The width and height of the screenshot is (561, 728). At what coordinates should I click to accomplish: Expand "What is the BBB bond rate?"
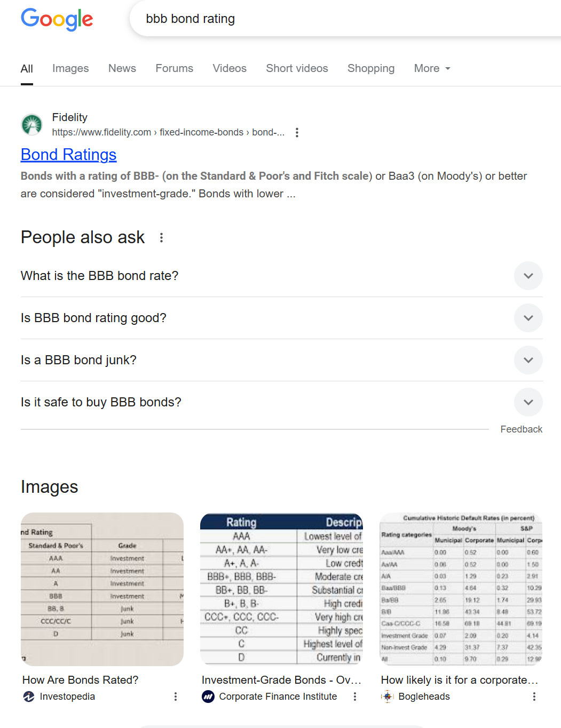point(528,276)
